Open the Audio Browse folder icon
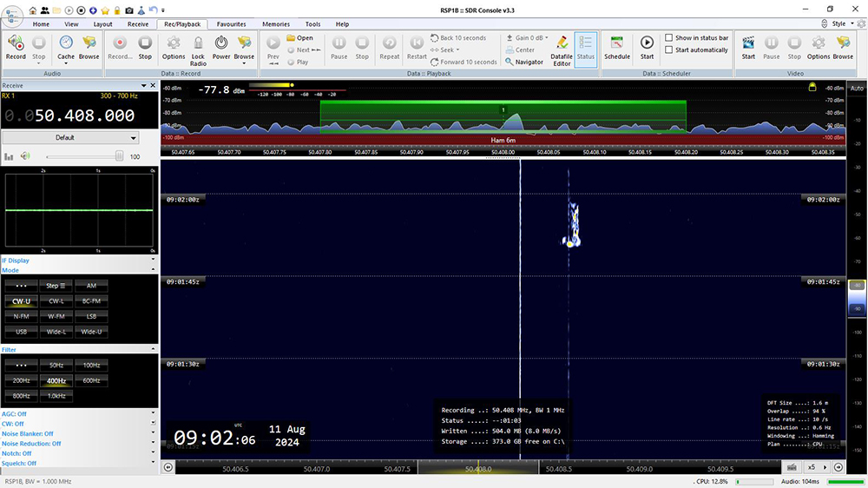 point(89,47)
